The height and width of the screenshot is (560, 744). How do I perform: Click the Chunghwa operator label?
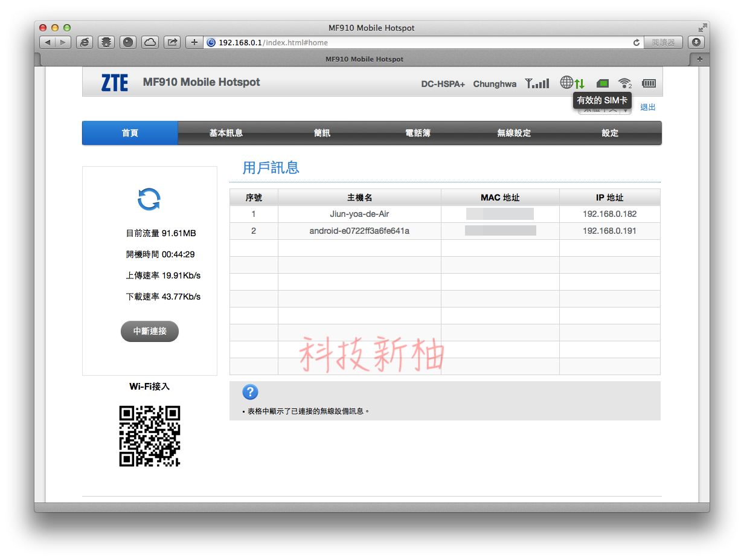(x=495, y=84)
